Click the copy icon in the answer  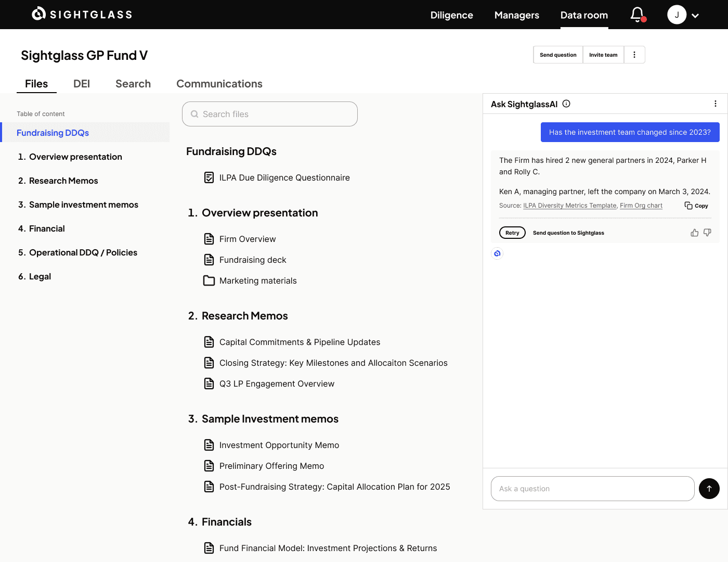coord(688,206)
